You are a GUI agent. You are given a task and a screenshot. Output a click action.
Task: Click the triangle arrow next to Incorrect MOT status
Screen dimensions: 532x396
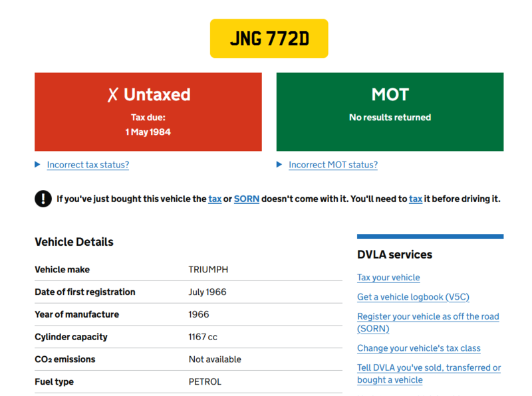click(280, 165)
